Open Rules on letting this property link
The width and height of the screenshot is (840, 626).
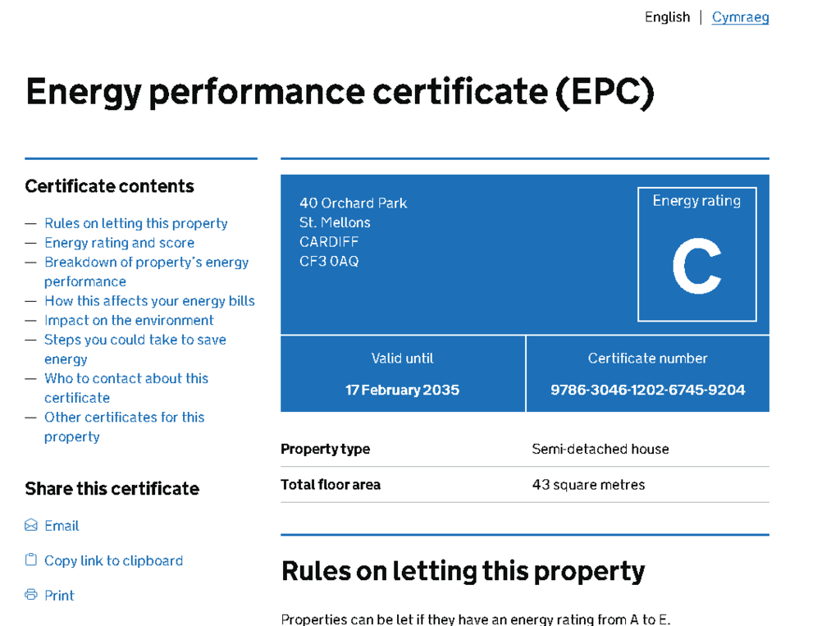click(136, 223)
